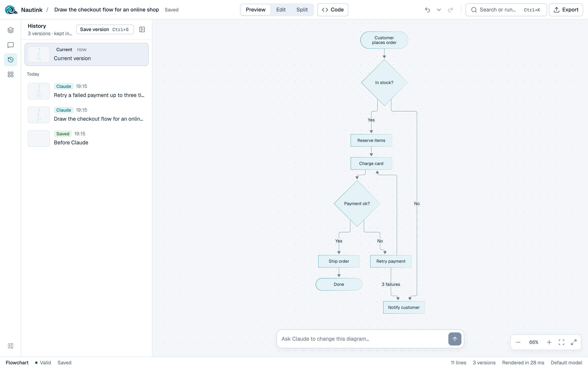The width and height of the screenshot is (588, 368).
Task: Click the Nautink breadcrumb name
Action: tap(32, 10)
